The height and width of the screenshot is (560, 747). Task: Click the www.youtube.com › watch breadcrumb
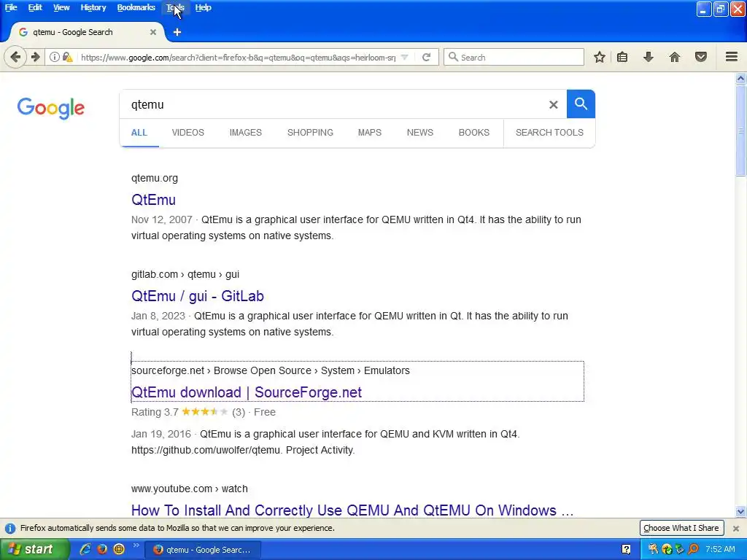pyautogui.click(x=190, y=489)
